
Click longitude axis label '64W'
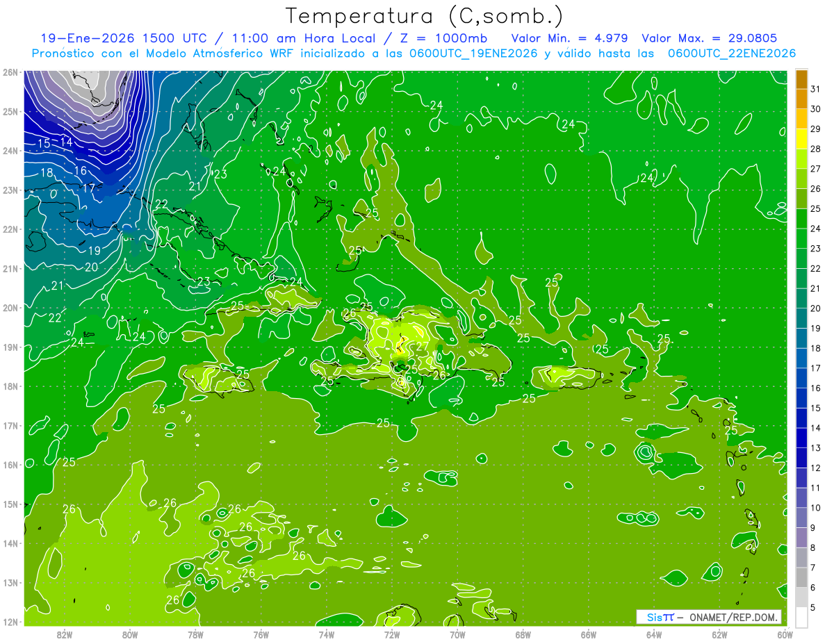654,635
